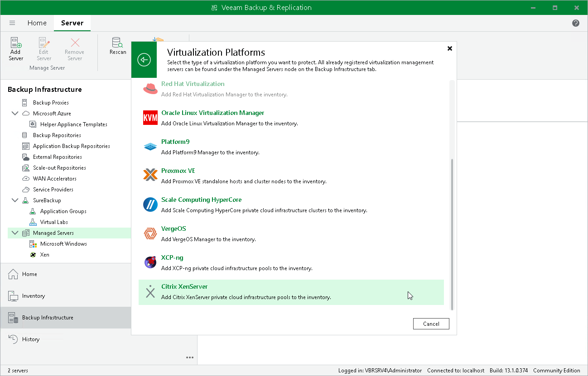The image size is (588, 376).
Task: Click the Virtual Labs icon
Action: 33,222
